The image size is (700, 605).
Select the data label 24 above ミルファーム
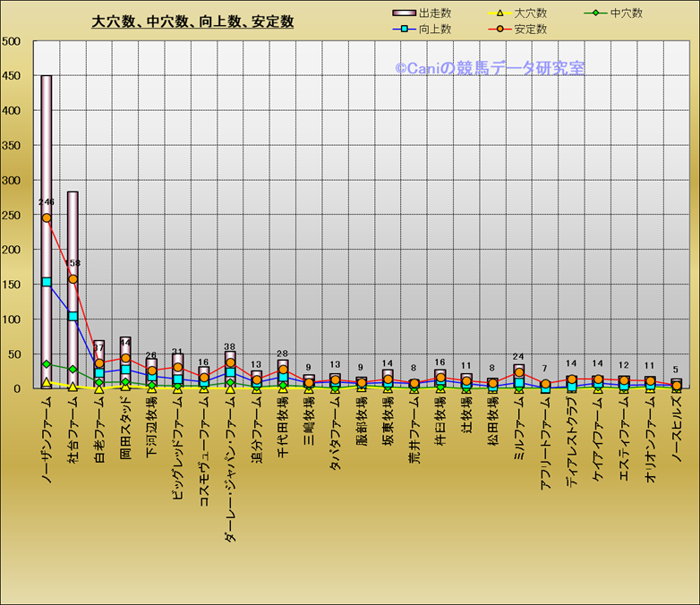[519, 357]
